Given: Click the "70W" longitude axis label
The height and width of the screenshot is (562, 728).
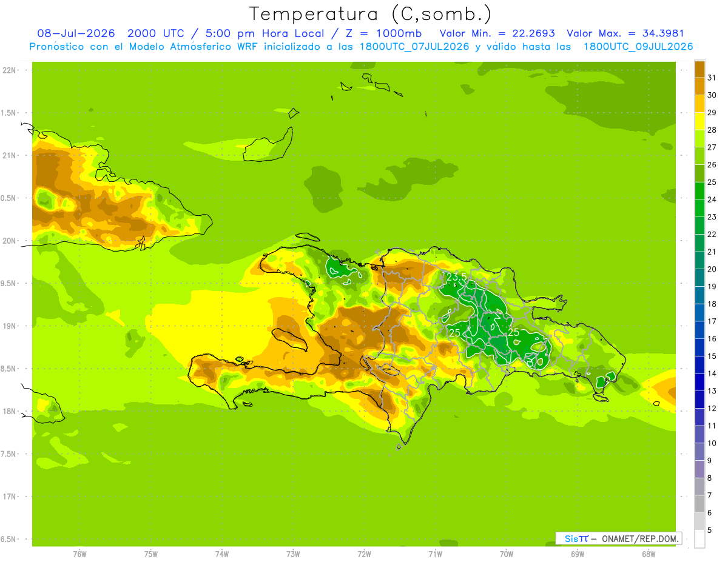Looking at the screenshot, I should pos(507,554).
